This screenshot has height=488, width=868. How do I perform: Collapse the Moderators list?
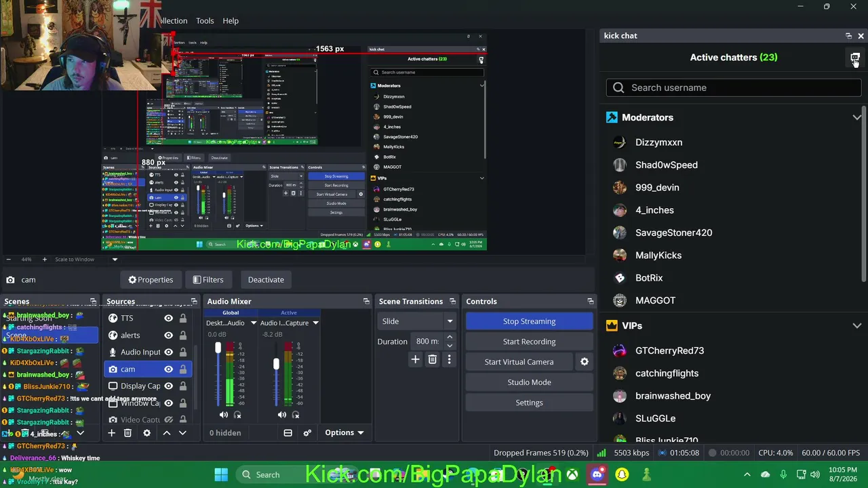pyautogui.click(x=857, y=118)
